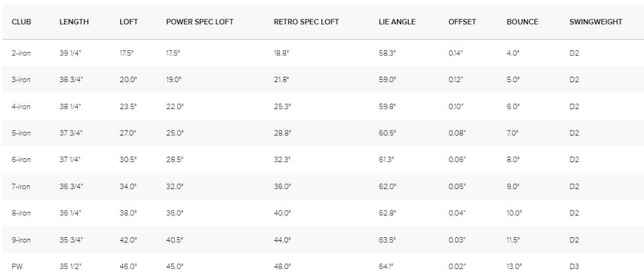Image resolution: width=644 pixels, height=278 pixels.
Task: Select the SWINGWEIGHT column header
Action: [x=596, y=22]
